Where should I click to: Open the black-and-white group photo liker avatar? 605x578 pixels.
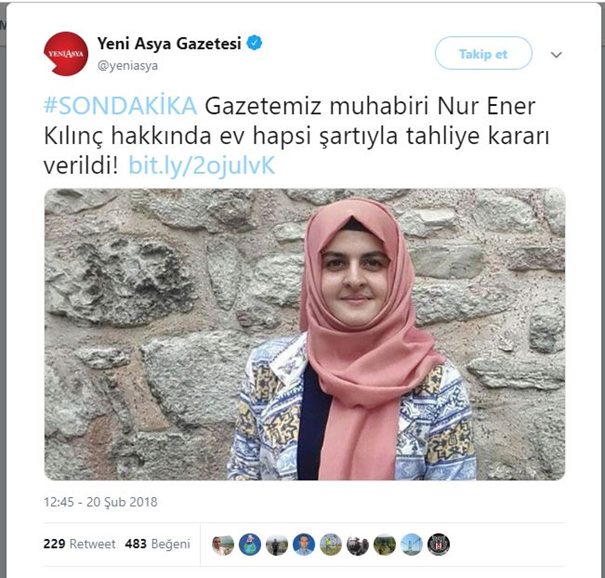358,544
